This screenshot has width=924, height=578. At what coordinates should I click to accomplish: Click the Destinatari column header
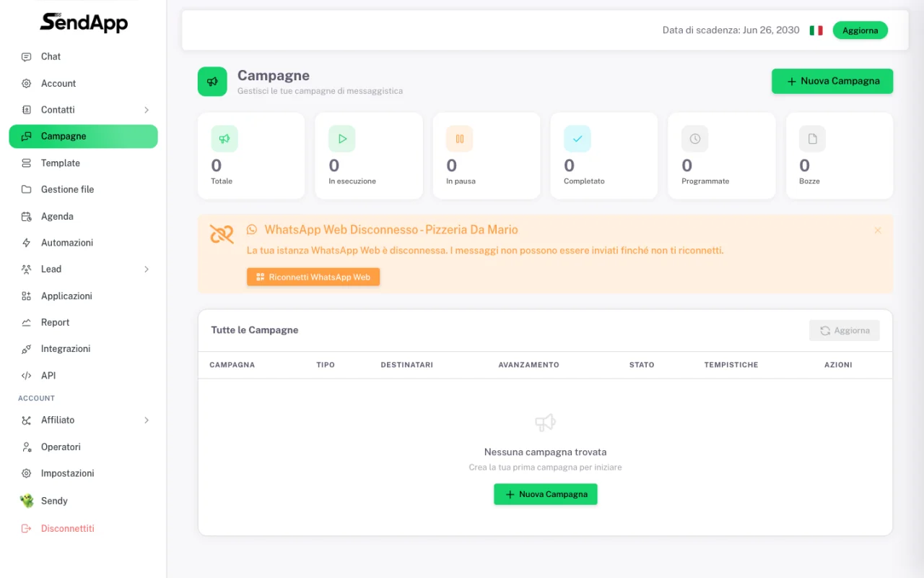pyautogui.click(x=407, y=365)
